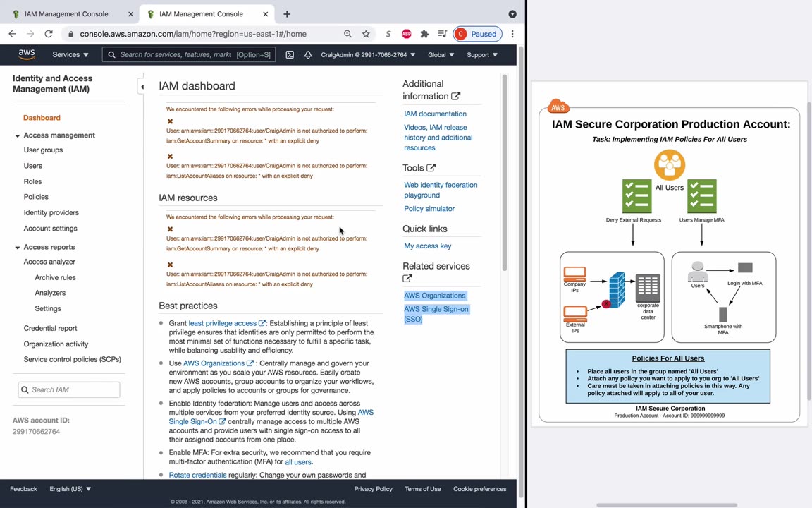
Task: Click the All Users group icon in diagram
Action: [670, 164]
